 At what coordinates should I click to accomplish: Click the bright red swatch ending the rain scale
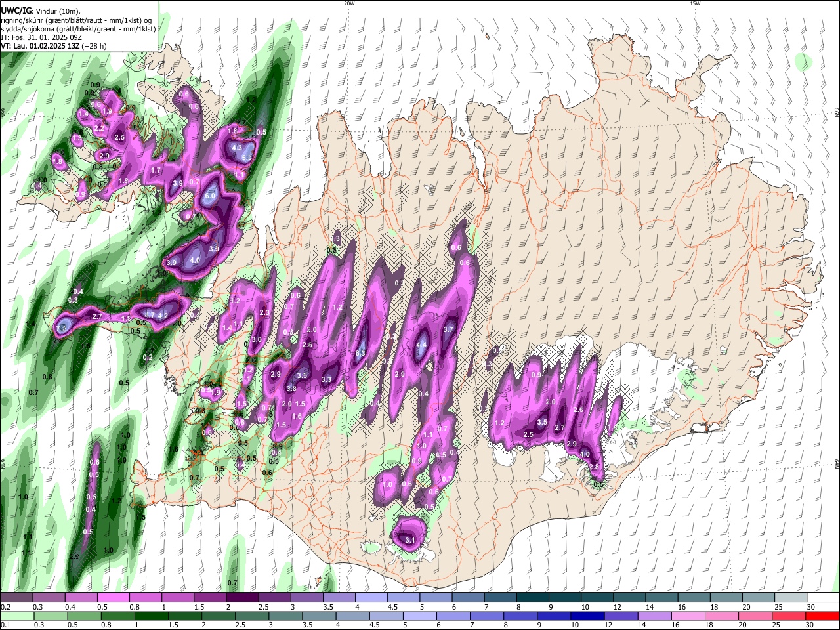[822, 616]
